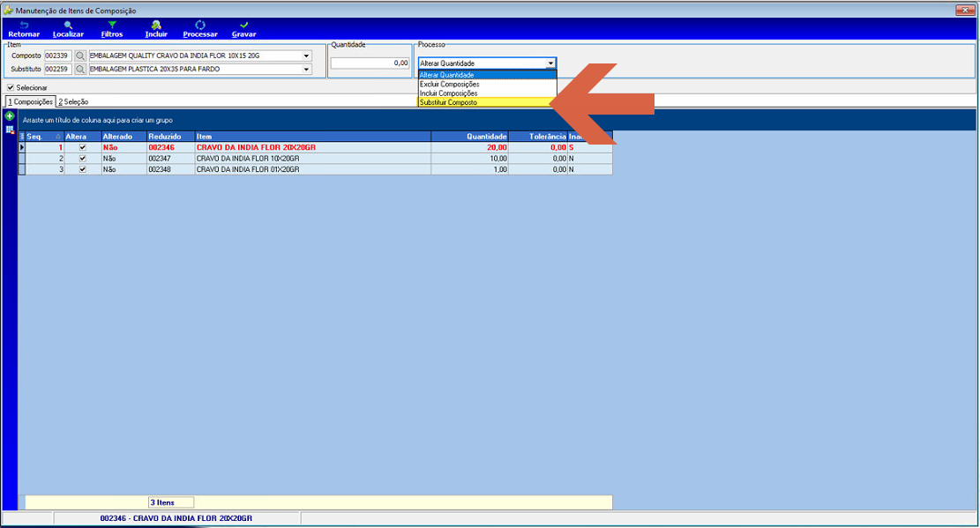Click the green plus icon on sidebar

[10, 116]
